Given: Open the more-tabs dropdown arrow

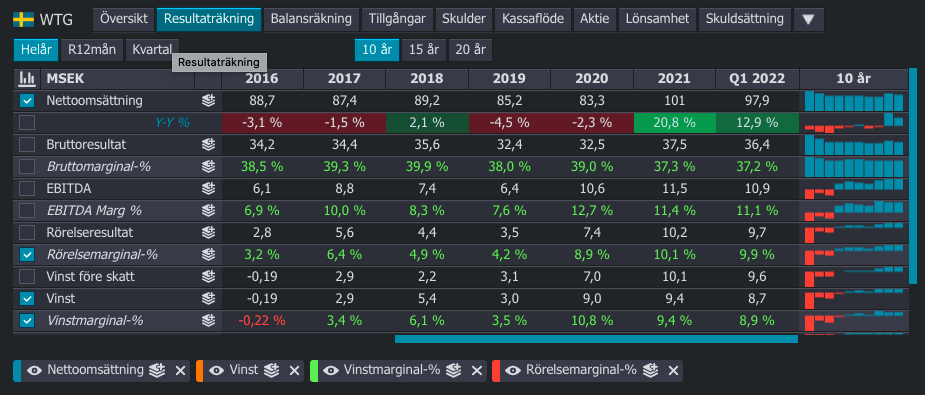Looking at the screenshot, I should (809, 19).
